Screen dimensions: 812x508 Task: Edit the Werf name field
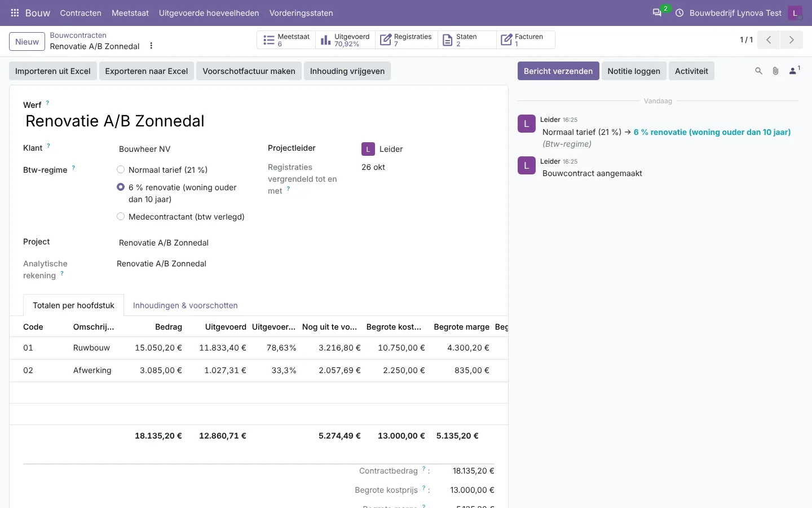pos(259,121)
